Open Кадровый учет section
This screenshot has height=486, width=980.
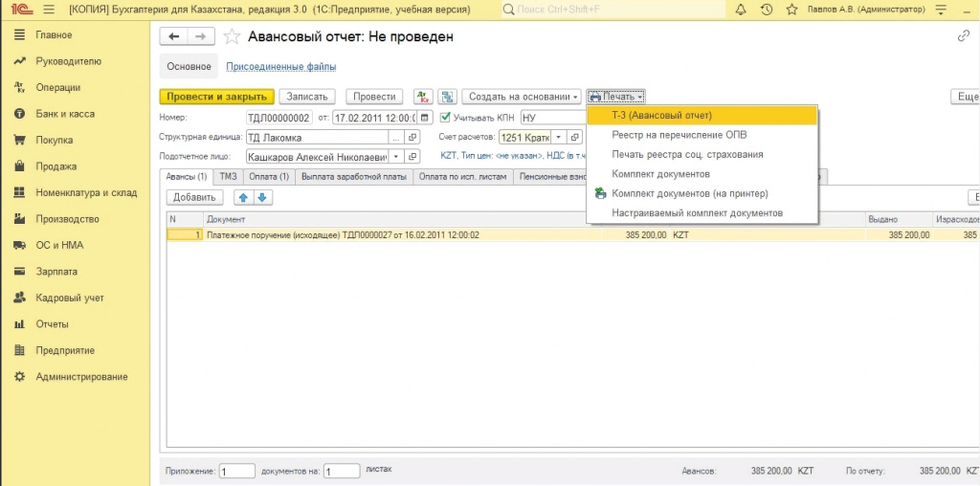click(70, 298)
